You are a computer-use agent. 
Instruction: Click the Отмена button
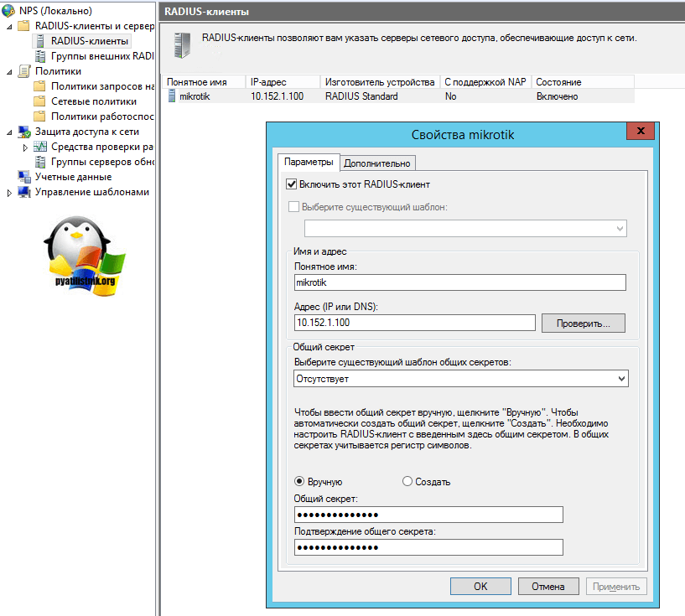coord(548,587)
